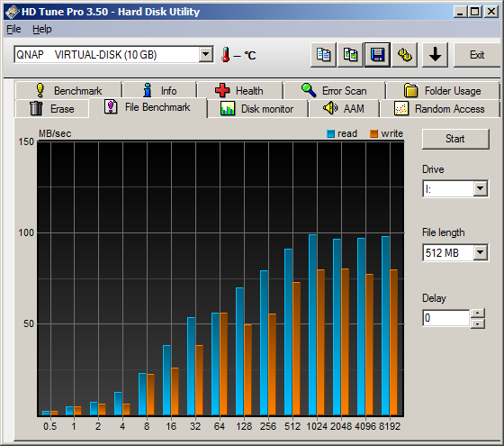Go to the Erase tab
The width and height of the screenshot is (504, 446).
tap(52, 109)
